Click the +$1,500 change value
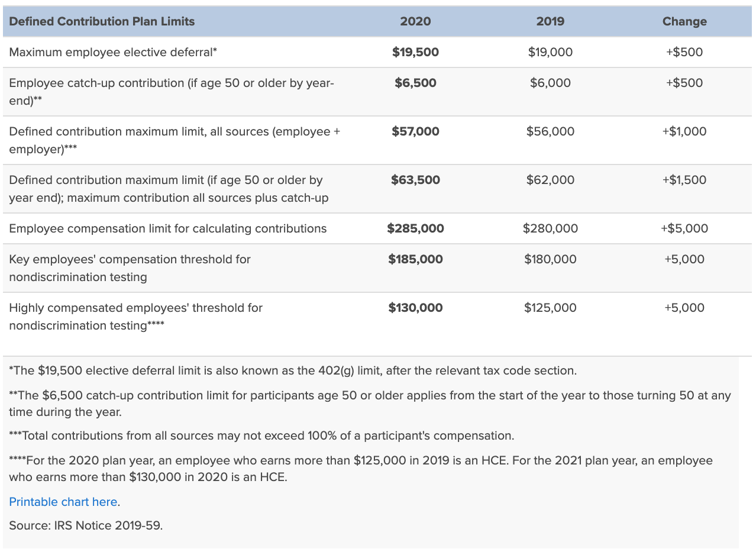This screenshot has width=756, height=555. (684, 180)
